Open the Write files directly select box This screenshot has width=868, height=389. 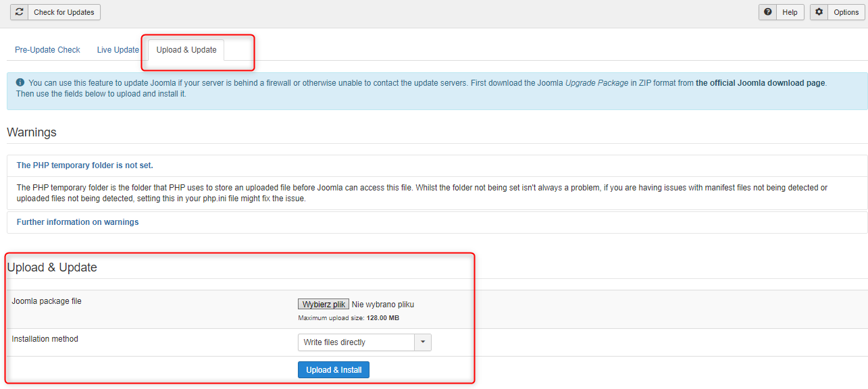356,342
